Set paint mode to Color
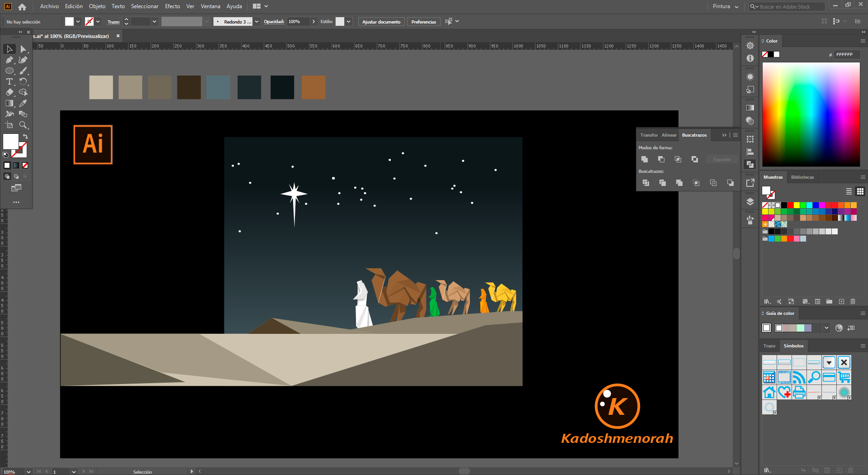Image resolution: width=868 pixels, height=475 pixels. [7, 166]
